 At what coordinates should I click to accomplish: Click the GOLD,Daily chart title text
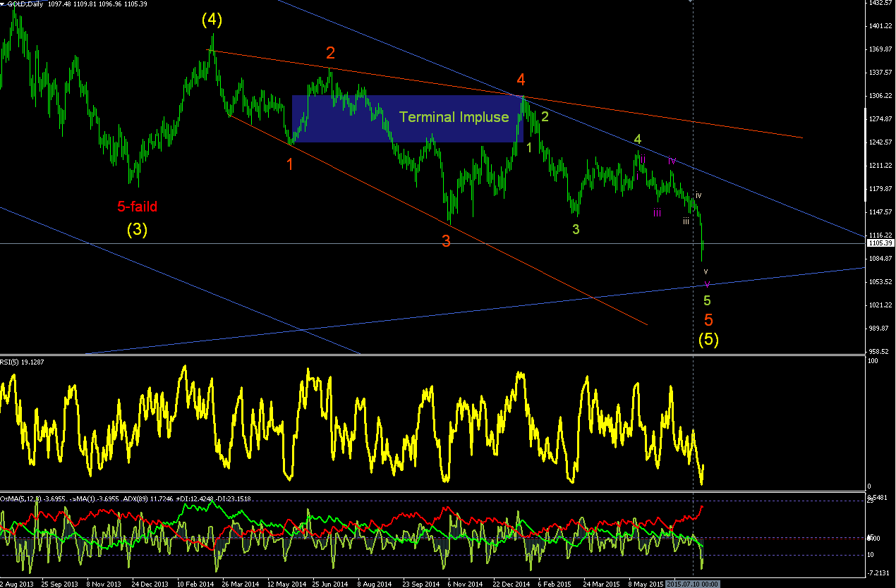(x=25, y=4)
